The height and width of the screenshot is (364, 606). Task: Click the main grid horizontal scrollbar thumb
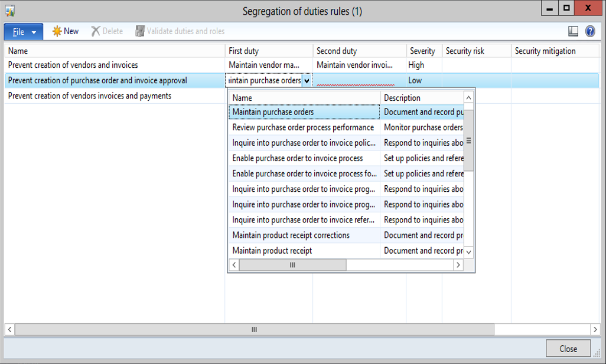[254, 330]
